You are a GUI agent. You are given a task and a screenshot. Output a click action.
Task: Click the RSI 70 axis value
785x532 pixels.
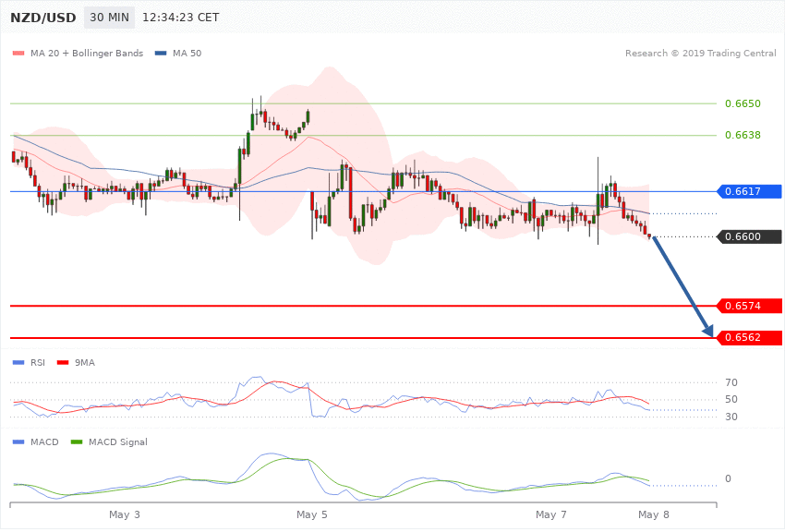731,382
